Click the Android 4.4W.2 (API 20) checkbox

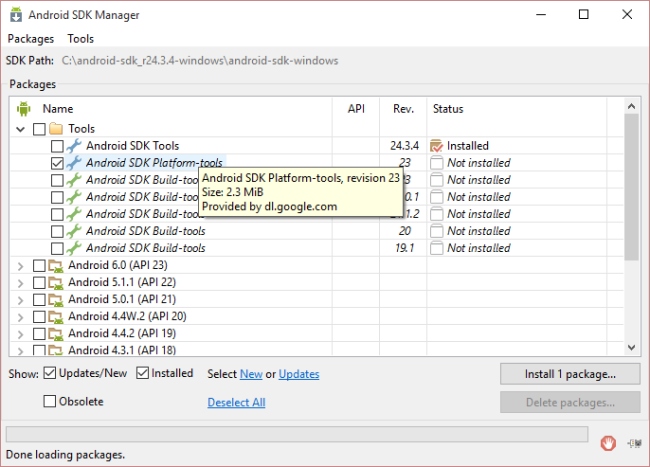pos(39,317)
